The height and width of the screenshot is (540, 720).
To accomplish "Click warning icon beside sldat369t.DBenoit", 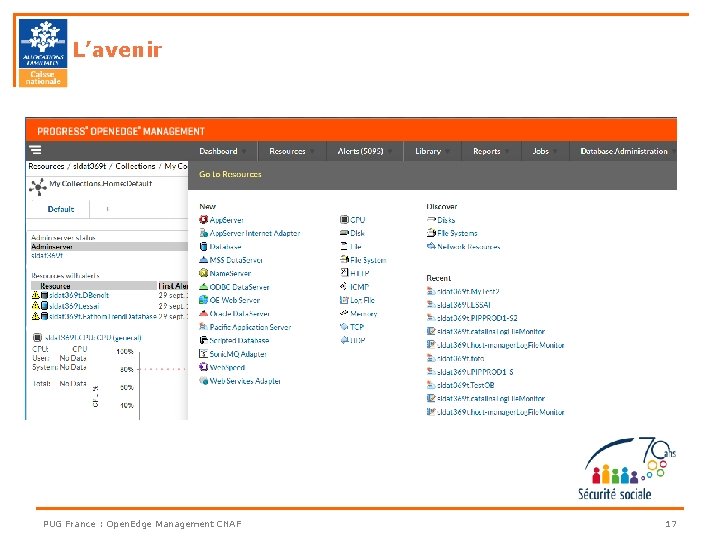I will pos(35,295).
